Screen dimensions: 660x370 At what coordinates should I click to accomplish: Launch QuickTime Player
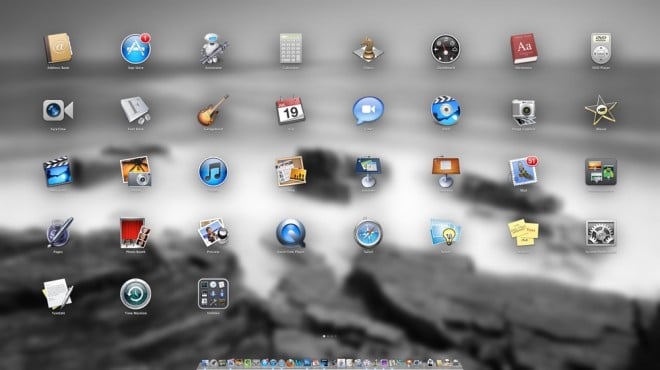coord(290,233)
